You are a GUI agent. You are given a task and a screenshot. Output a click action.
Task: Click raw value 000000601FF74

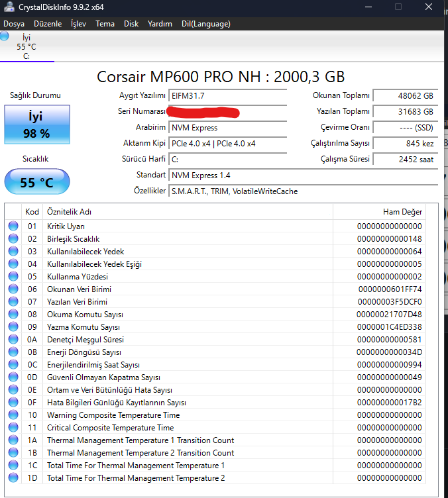pyautogui.click(x=390, y=289)
